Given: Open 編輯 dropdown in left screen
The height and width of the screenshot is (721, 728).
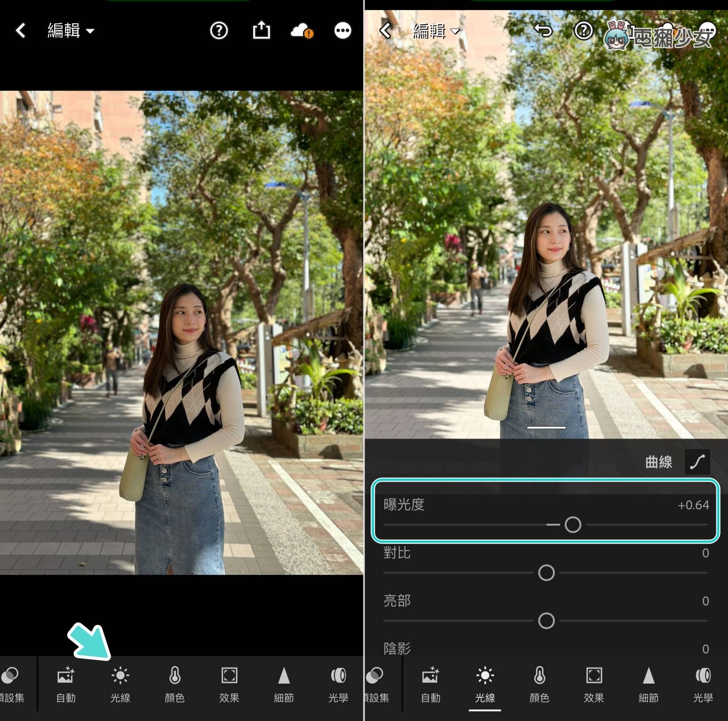Looking at the screenshot, I should coord(71,31).
